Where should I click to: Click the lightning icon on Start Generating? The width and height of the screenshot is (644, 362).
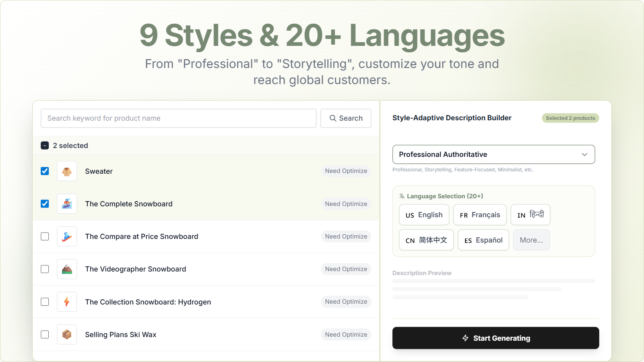tap(465, 338)
